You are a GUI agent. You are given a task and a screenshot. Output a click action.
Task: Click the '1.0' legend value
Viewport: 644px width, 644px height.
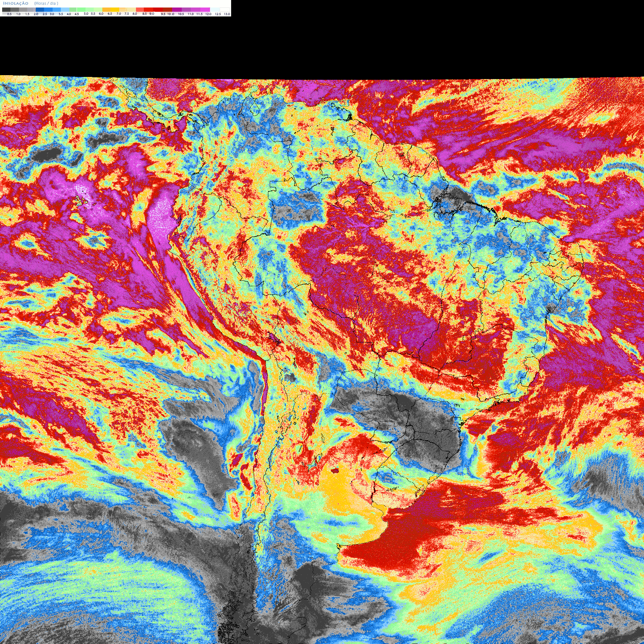(18, 14)
